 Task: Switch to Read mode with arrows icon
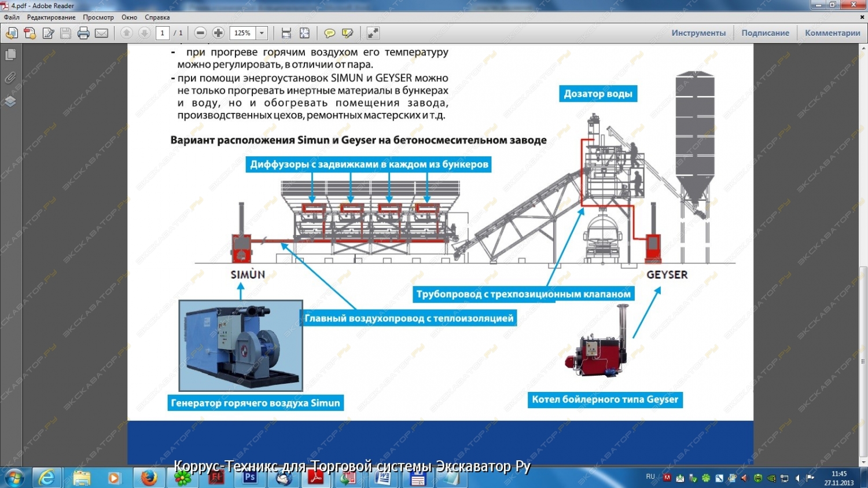373,33
